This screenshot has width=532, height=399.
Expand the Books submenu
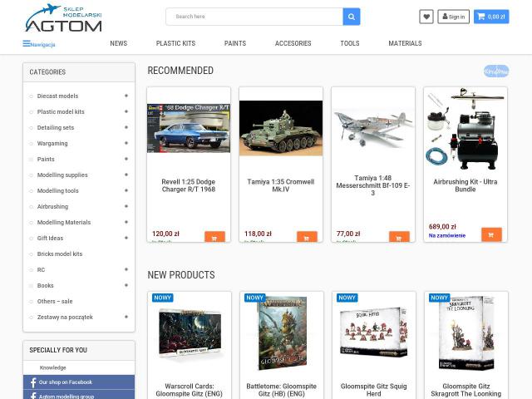(126, 285)
